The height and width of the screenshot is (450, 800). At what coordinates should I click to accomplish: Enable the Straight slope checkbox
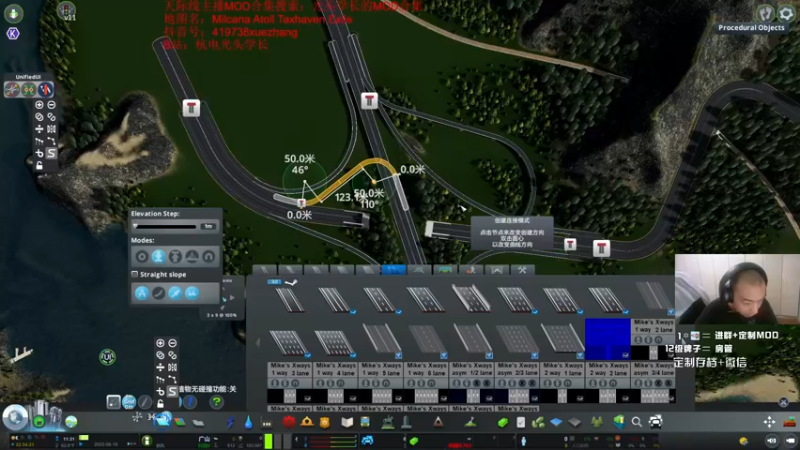[135, 274]
